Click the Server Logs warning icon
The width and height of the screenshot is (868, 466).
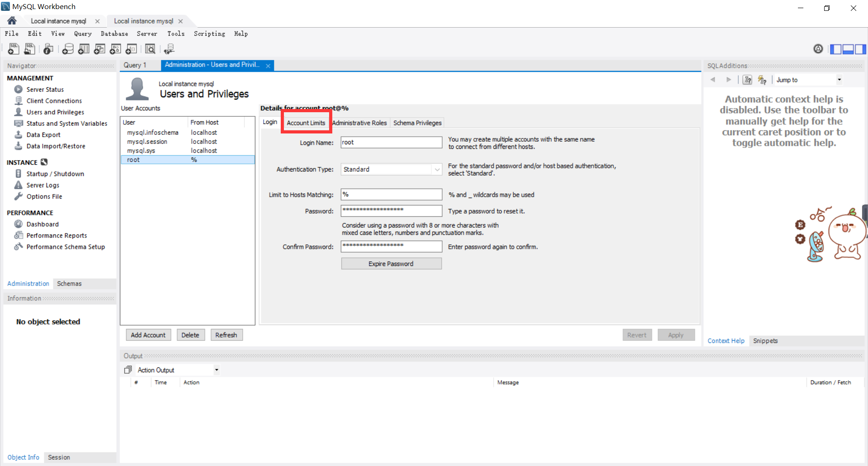[18, 185]
